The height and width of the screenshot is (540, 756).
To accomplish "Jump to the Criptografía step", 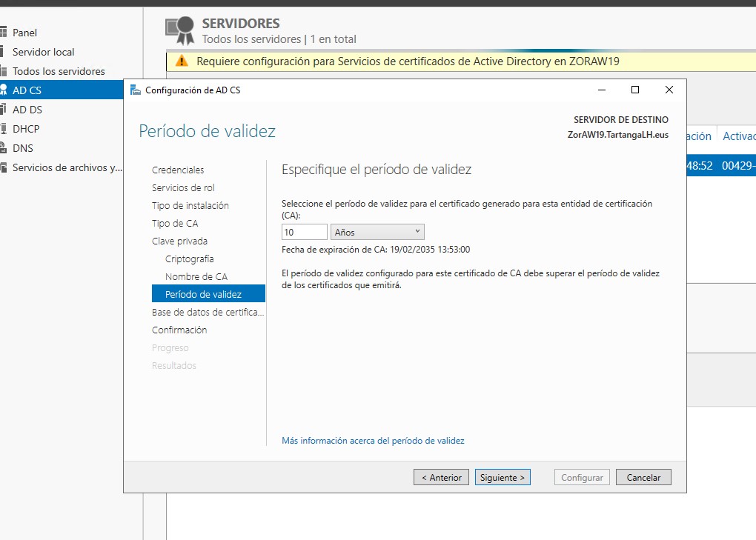I will pyautogui.click(x=190, y=259).
